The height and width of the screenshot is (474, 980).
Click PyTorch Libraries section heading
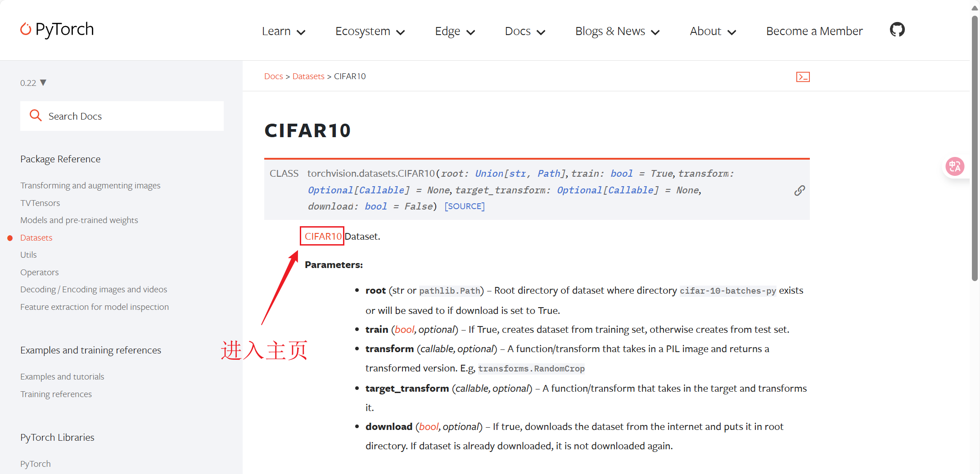point(57,437)
